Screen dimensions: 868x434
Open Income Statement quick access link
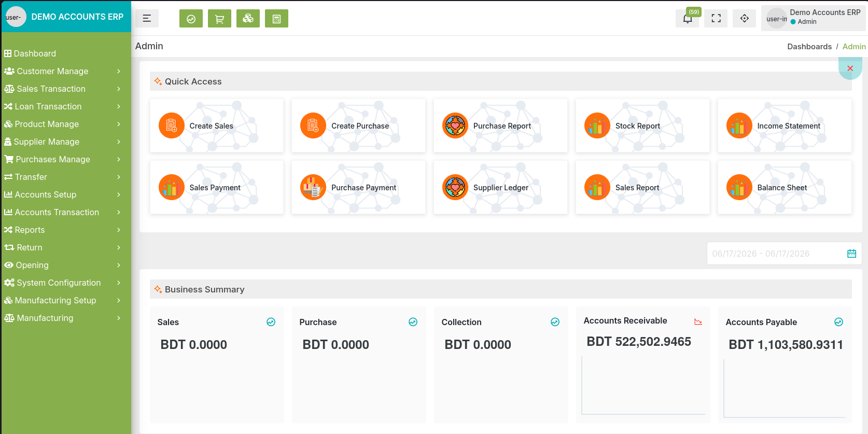pyautogui.click(x=785, y=125)
